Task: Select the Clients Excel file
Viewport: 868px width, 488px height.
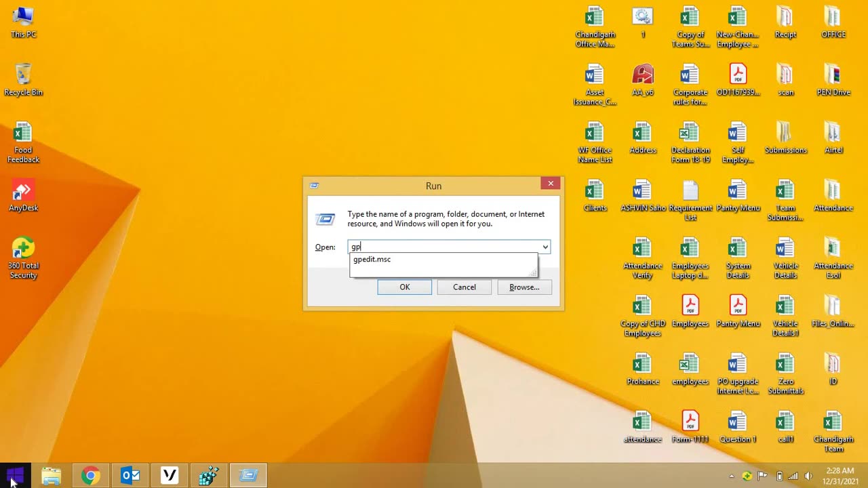Action: click(x=595, y=196)
